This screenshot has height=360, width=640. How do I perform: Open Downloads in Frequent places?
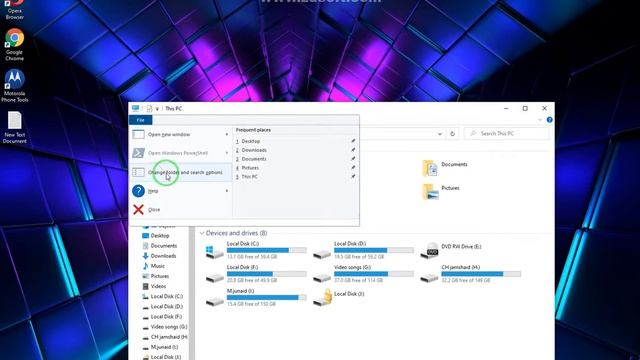254,150
